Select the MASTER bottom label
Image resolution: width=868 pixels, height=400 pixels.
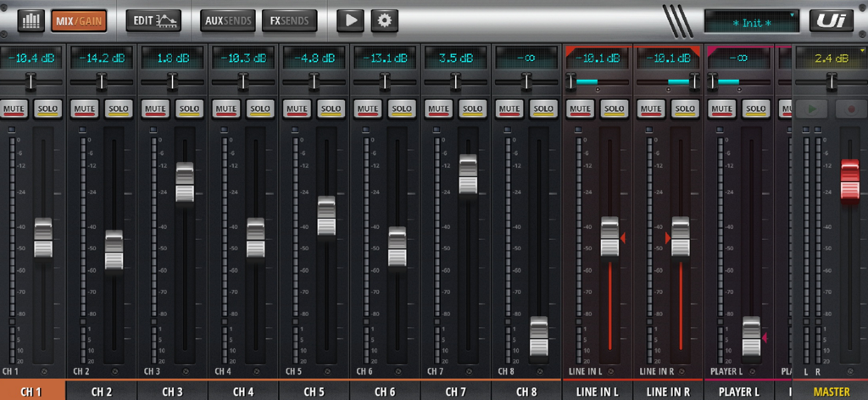pyautogui.click(x=831, y=392)
